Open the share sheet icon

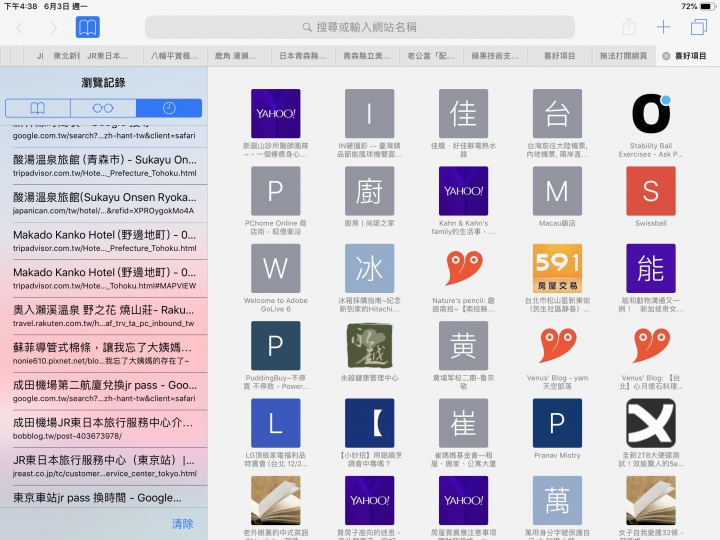tap(629, 27)
